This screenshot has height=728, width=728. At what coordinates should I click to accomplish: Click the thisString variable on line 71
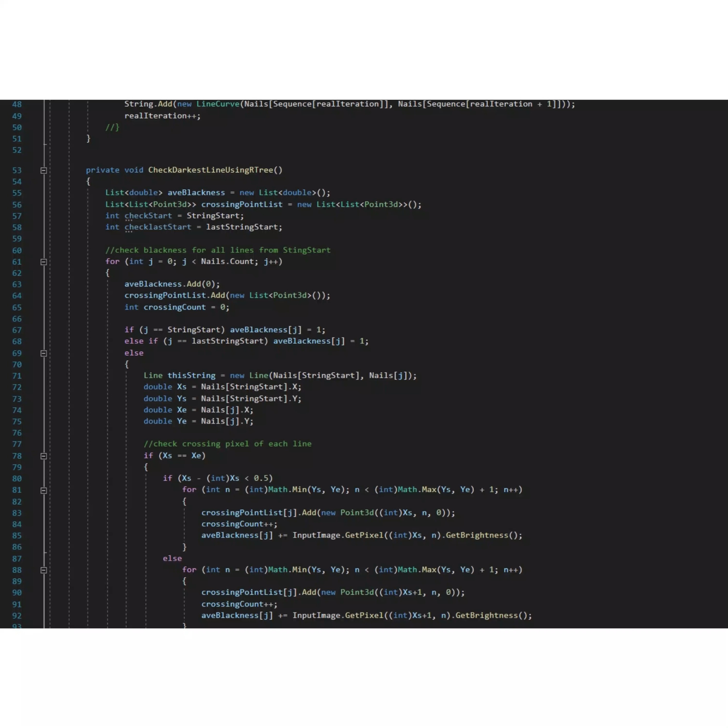191,376
